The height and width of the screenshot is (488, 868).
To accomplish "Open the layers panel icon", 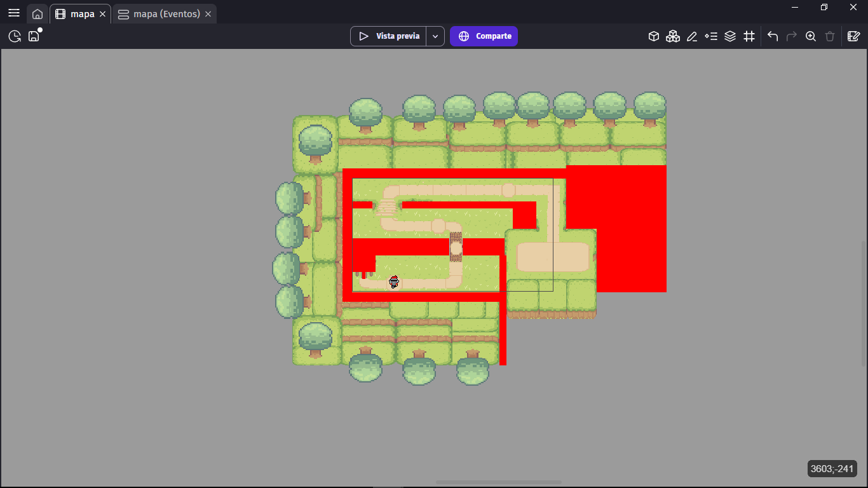I will [x=730, y=36].
